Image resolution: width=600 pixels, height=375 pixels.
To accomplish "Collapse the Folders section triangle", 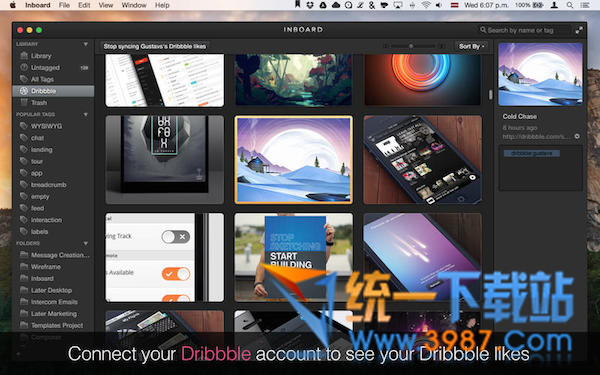I will [x=86, y=243].
